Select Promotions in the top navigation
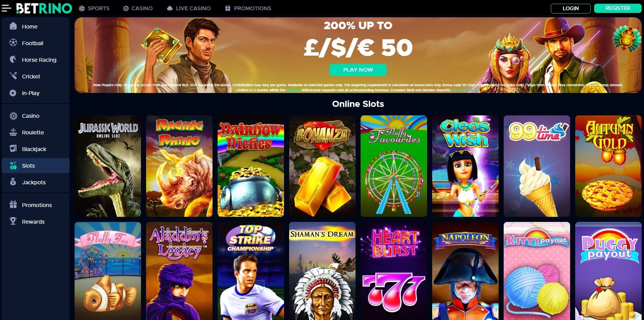This screenshot has height=320, width=644. [x=248, y=8]
